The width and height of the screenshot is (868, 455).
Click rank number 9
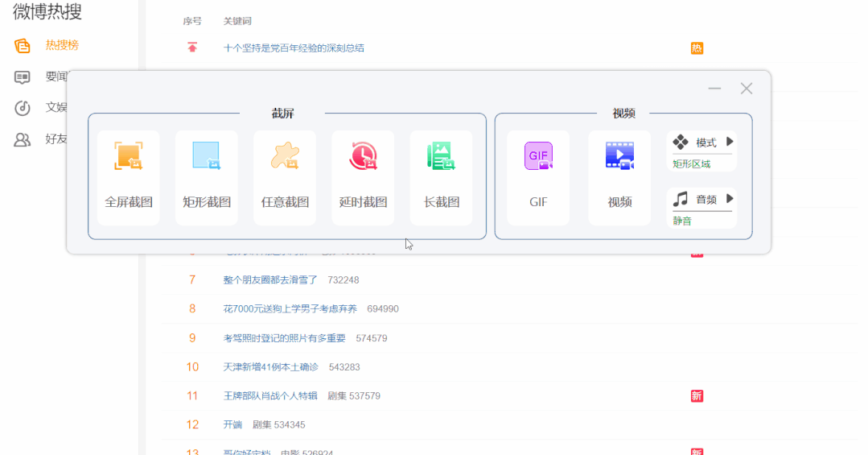[192, 338]
